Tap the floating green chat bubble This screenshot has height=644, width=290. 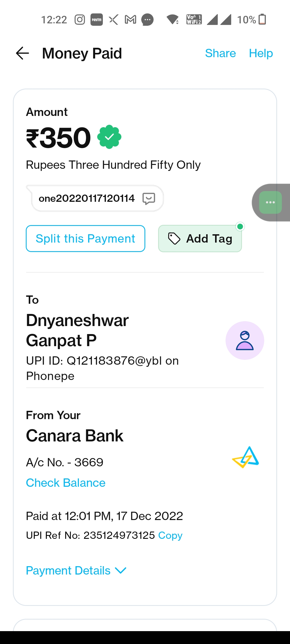tap(270, 202)
